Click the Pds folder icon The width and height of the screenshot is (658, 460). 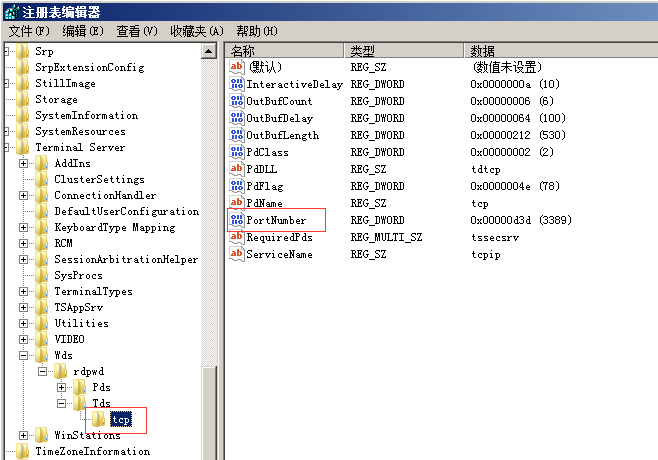(x=79, y=387)
